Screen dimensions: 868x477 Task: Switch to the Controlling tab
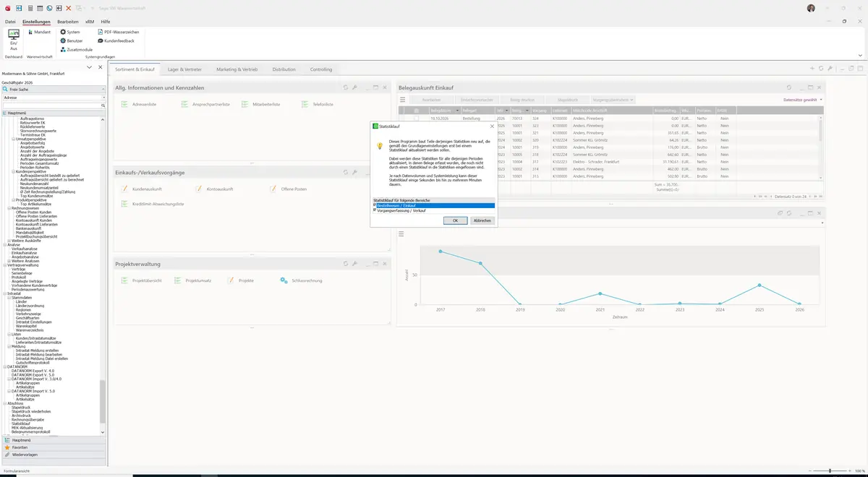pyautogui.click(x=321, y=69)
